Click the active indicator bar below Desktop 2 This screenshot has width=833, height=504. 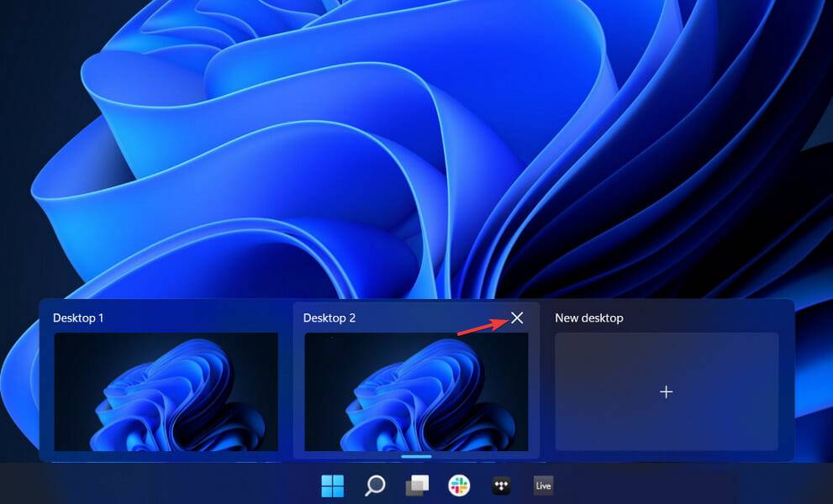pyautogui.click(x=417, y=457)
